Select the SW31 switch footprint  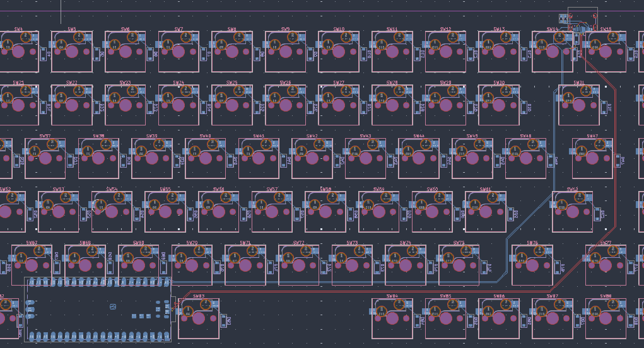pos(578,105)
